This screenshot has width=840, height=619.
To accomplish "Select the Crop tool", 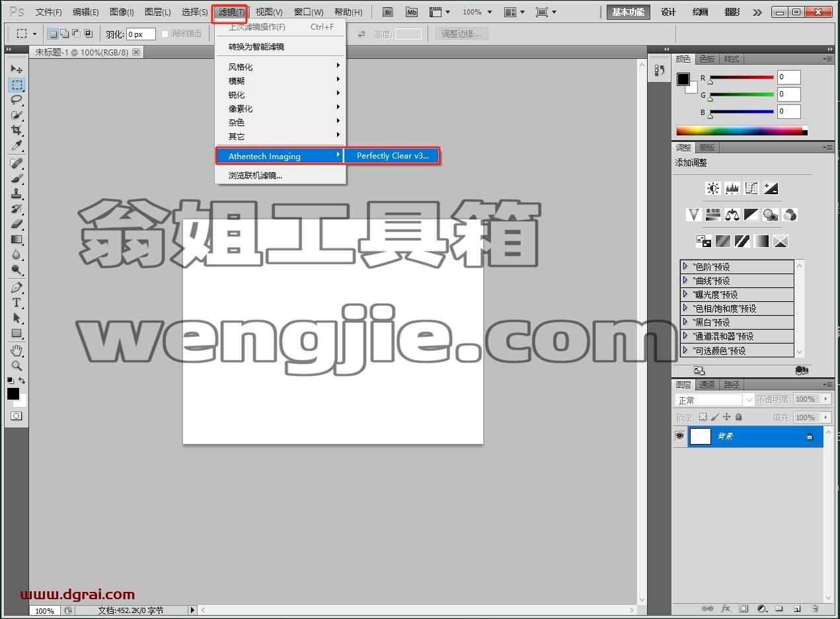I will [17, 130].
